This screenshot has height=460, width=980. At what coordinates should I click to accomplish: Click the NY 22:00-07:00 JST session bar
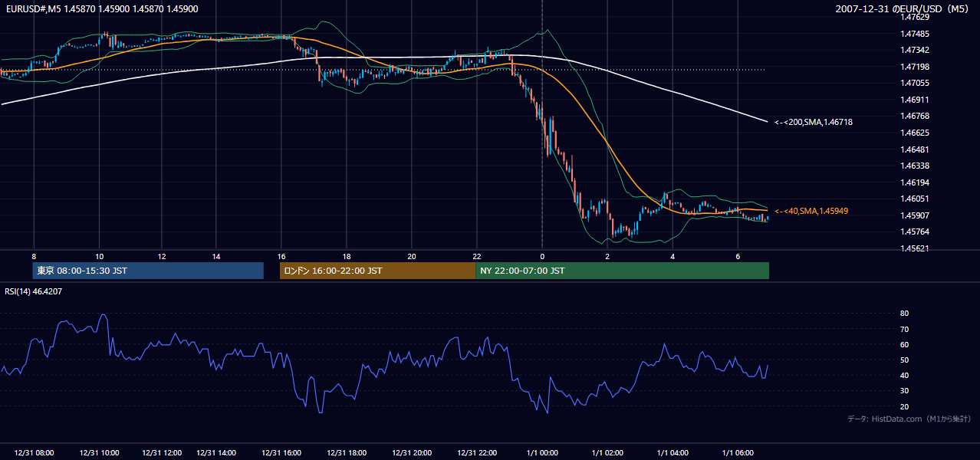click(x=622, y=271)
